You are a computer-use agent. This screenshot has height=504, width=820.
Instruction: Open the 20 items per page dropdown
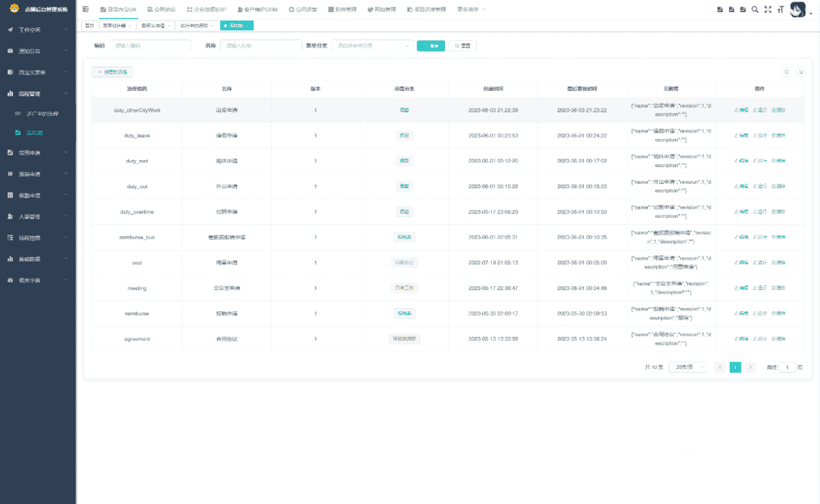[x=688, y=367]
